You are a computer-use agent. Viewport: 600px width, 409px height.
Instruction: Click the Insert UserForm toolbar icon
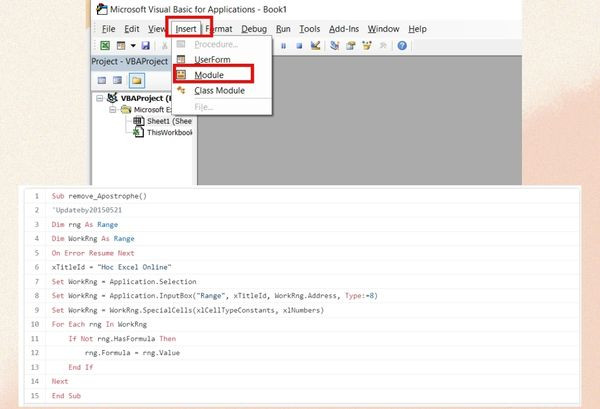tap(121, 46)
